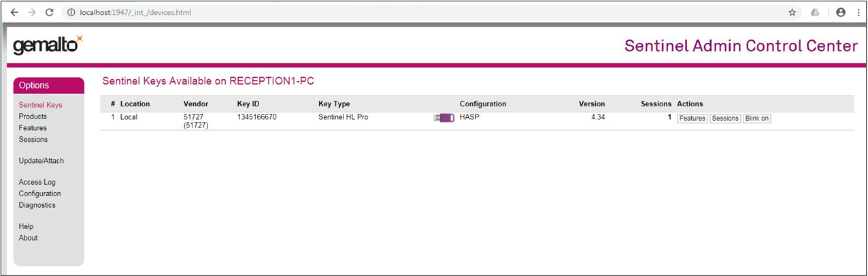Bookmark this page with the star icon

[x=792, y=12]
